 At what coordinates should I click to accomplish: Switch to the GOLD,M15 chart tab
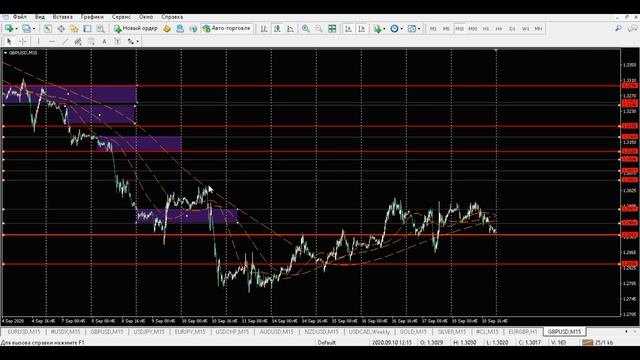point(413,332)
